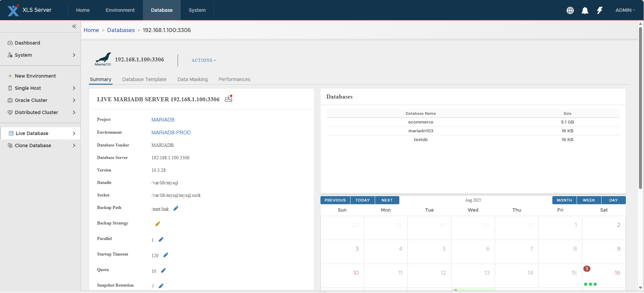Click the lightning bolt icon
This screenshot has height=293, width=644.
pyautogui.click(x=600, y=10)
